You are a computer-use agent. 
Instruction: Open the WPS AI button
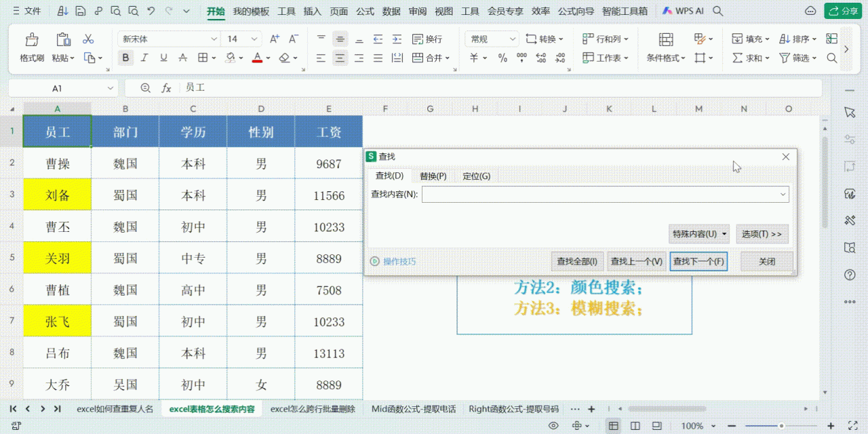(683, 12)
